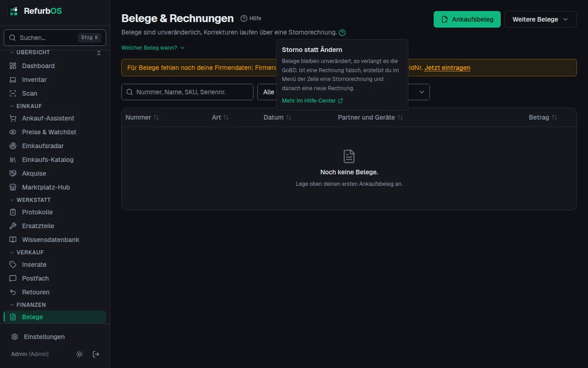
Task: Open Marktplatz-Hub via its store icon
Action: click(13, 187)
